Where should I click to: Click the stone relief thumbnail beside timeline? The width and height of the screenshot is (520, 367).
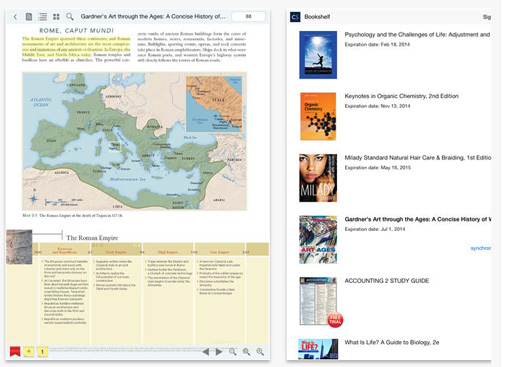point(19,247)
